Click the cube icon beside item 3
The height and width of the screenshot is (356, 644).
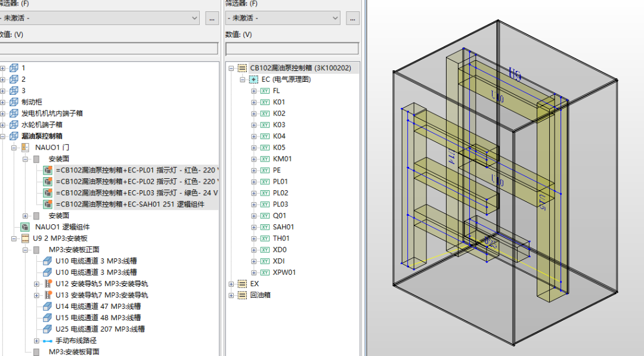(x=14, y=90)
